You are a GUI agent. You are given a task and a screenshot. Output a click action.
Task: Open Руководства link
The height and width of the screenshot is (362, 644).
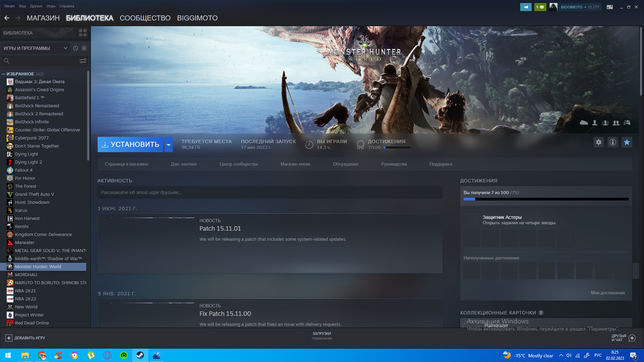394,164
